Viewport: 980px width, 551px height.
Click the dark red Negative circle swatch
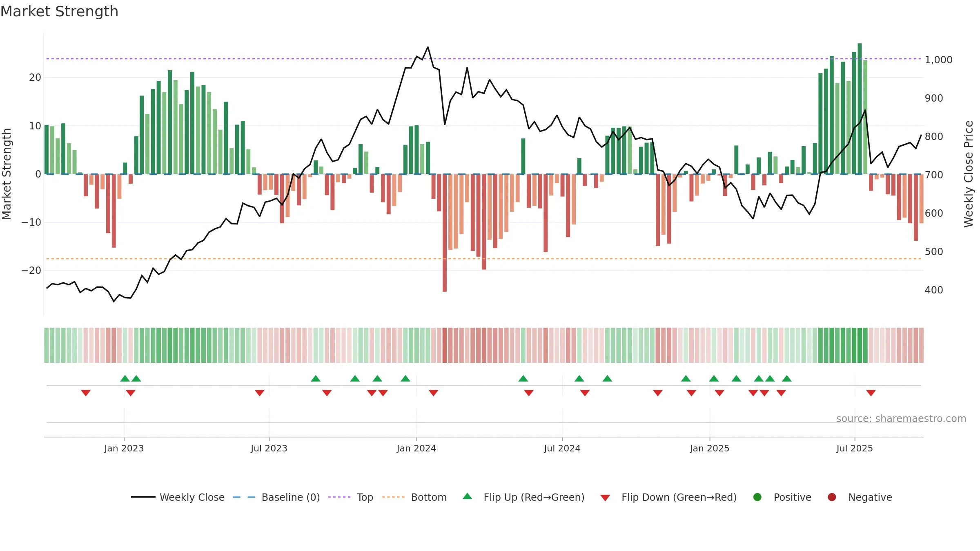point(832,497)
